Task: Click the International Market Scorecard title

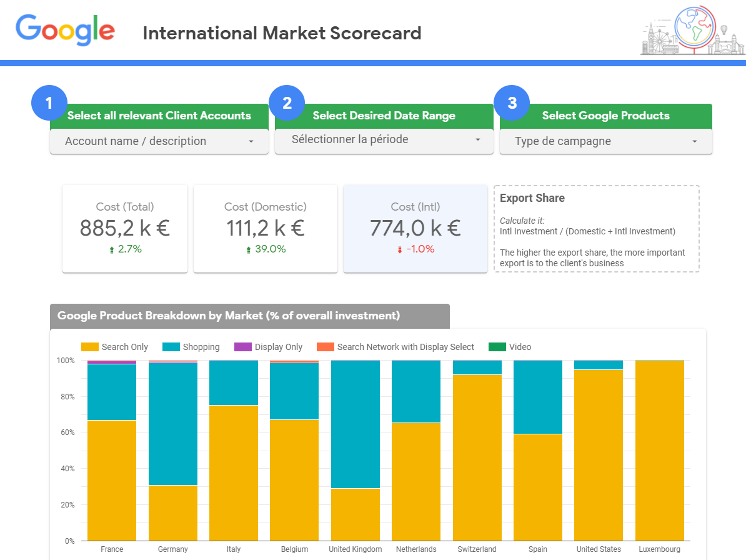Action: (x=282, y=33)
